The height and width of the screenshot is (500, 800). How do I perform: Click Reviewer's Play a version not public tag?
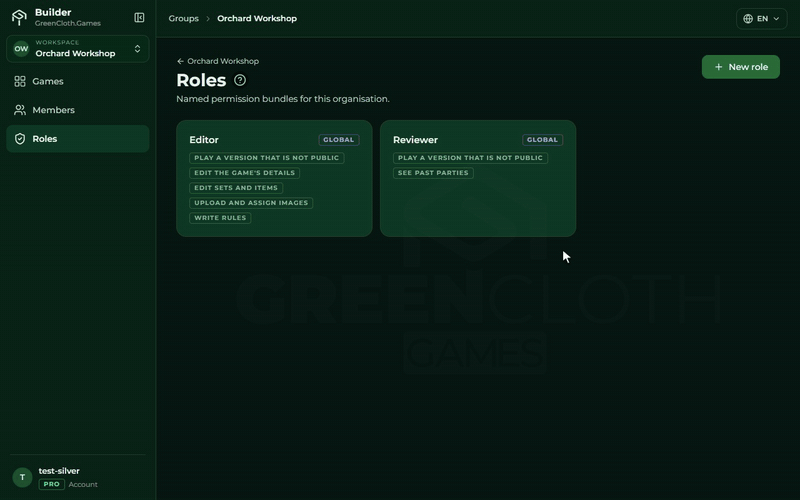point(470,158)
